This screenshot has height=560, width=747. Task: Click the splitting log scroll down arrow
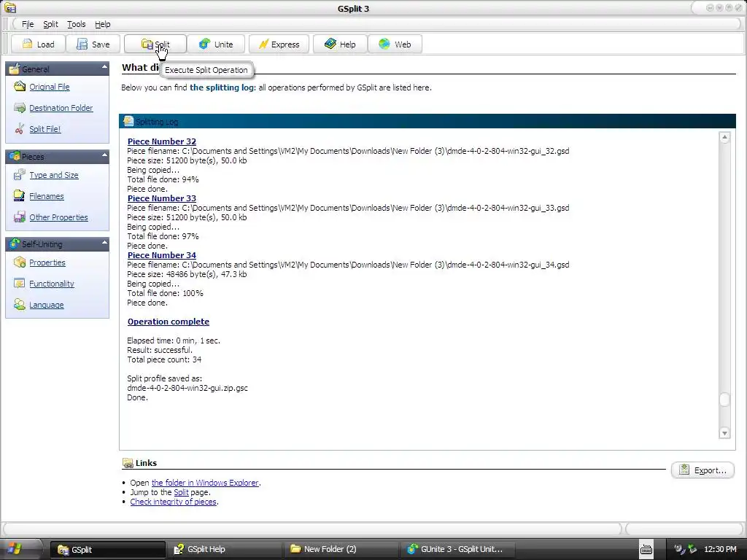click(x=724, y=433)
